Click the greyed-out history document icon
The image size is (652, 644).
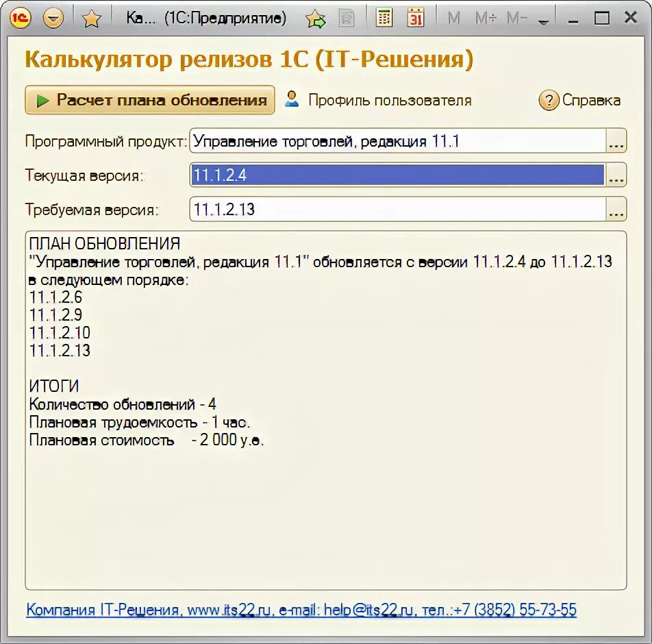tap(347, 18)
